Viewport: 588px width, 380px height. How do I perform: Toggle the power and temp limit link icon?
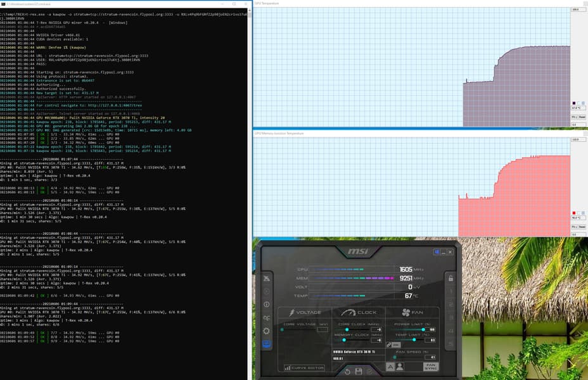pos(388,345)
